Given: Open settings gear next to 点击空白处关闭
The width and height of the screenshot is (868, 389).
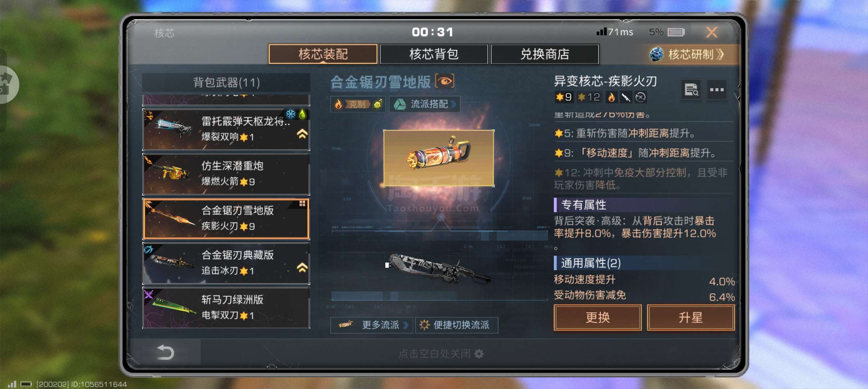Looking at the screenshot, I should click(479, 354).
